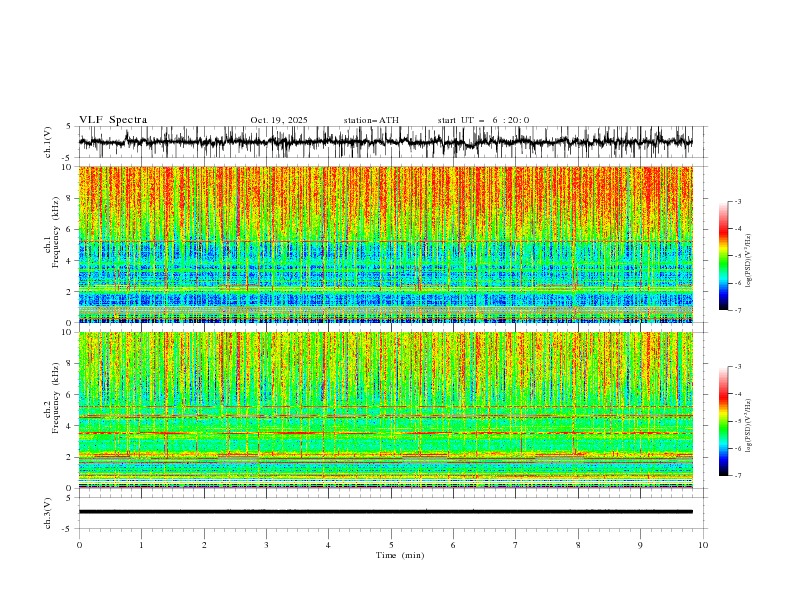Click the lower log(PSD) colorbar label
The width and height of the screenshot is (792, 612).
pos(749,426)
